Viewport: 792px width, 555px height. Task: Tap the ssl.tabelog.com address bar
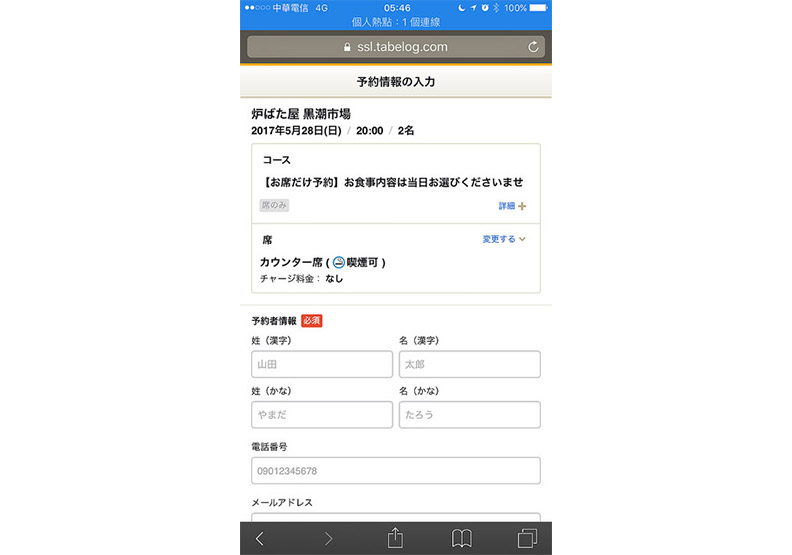click(x=396, y=47)
